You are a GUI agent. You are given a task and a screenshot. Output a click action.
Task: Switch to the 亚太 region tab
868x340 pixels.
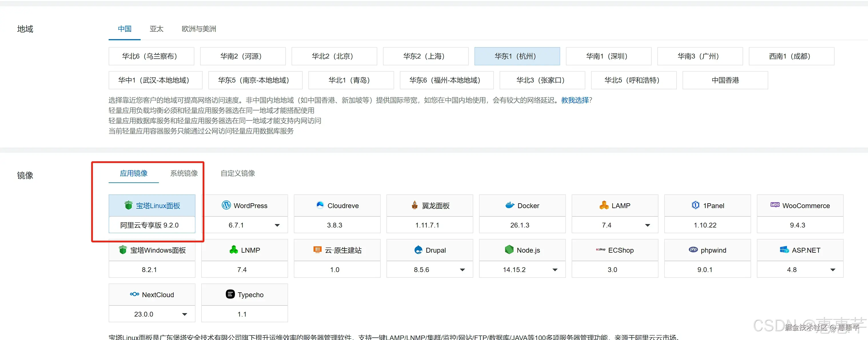pos(156,29)
